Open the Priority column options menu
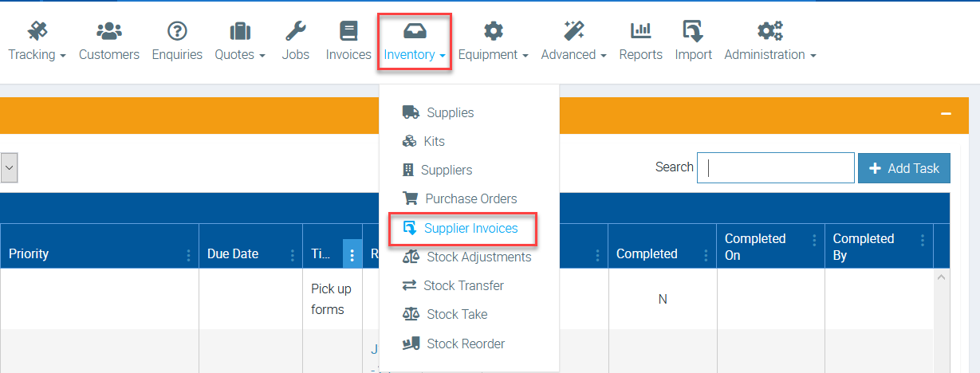 (x=188, y=255)
